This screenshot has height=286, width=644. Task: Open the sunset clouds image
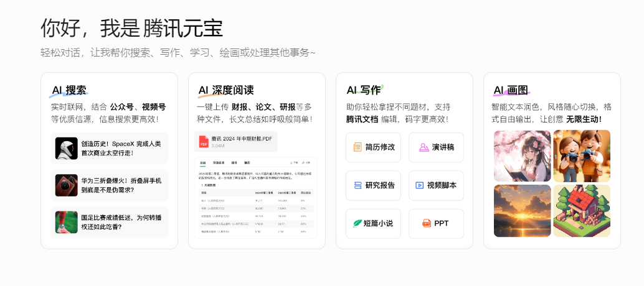point(522,210)
